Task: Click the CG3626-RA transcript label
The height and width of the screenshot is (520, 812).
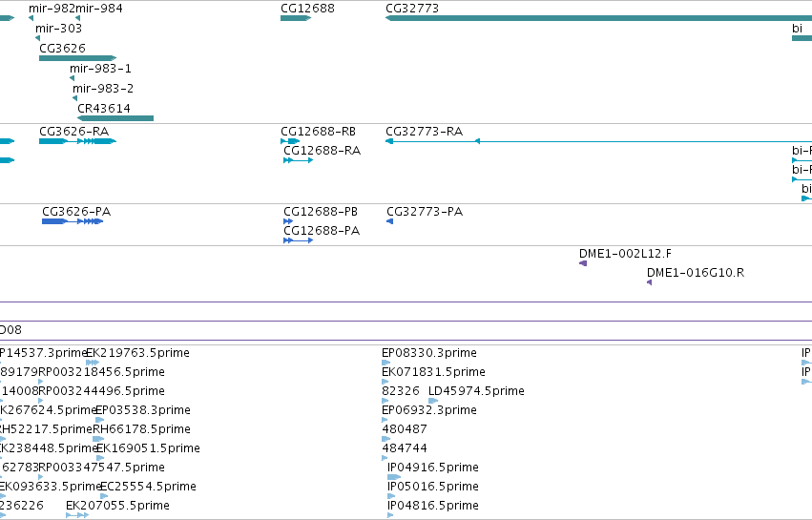Action: [74, 131]
